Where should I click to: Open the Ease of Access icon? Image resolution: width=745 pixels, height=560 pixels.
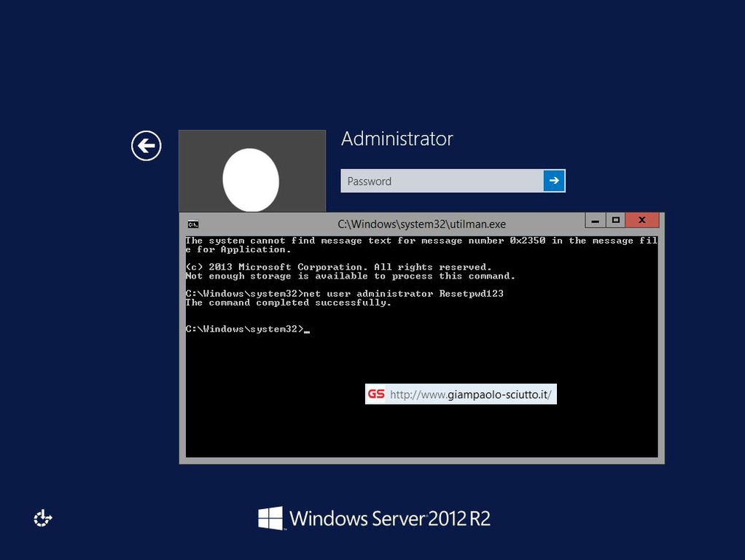[x=43, y=518]
